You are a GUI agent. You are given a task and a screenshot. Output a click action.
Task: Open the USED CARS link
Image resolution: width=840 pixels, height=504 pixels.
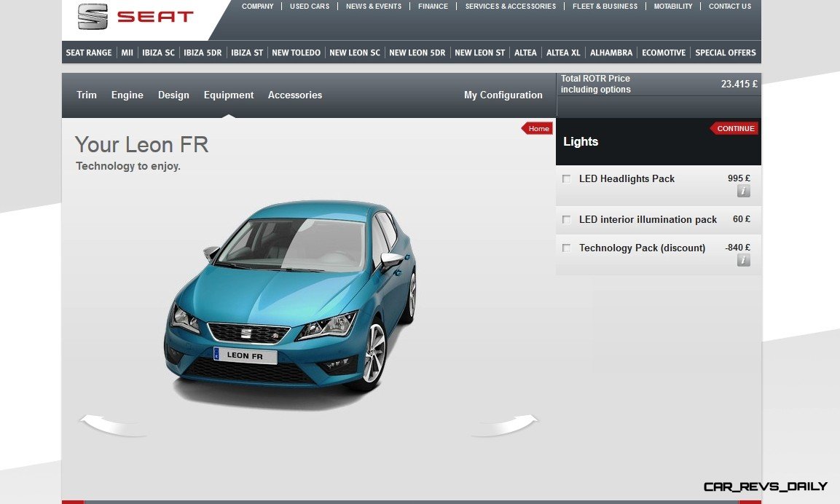[310, 7]
